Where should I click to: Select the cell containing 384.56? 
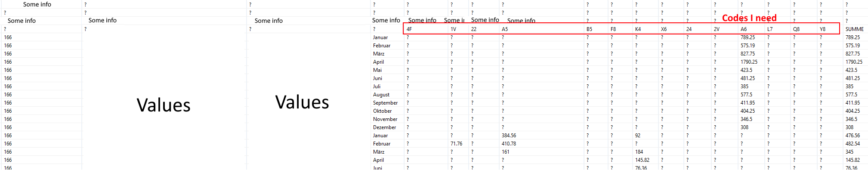tap(509, 136)
